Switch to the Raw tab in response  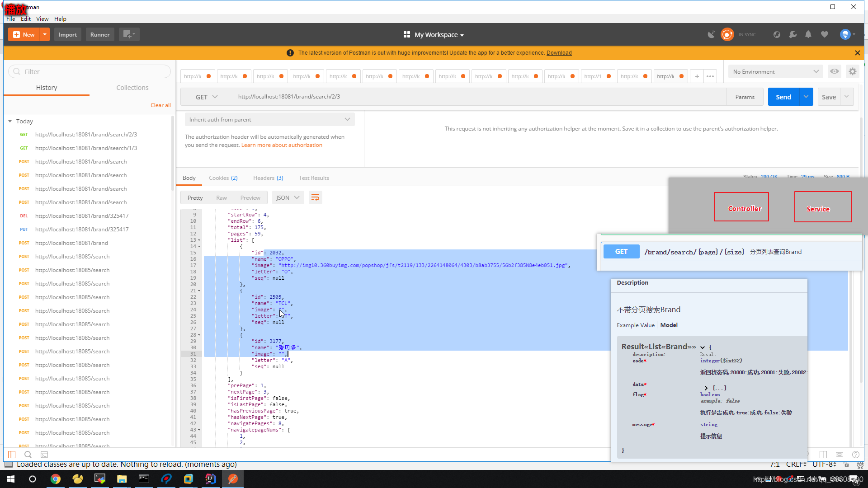click(x=221, y=197)
